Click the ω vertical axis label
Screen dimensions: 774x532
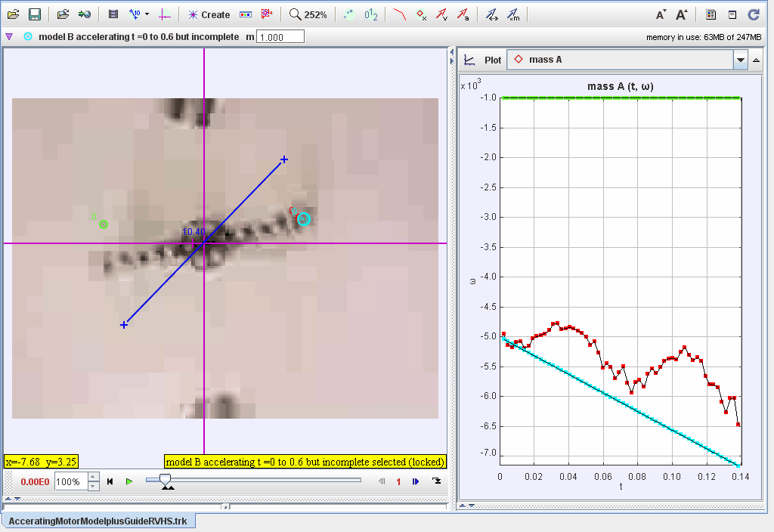coord(473,281)
